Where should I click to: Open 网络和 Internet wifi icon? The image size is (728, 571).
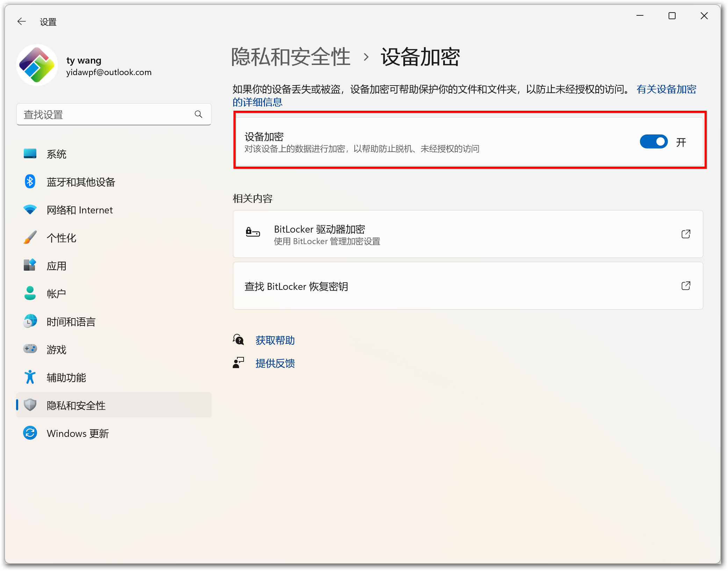click(x=30, y=210)
